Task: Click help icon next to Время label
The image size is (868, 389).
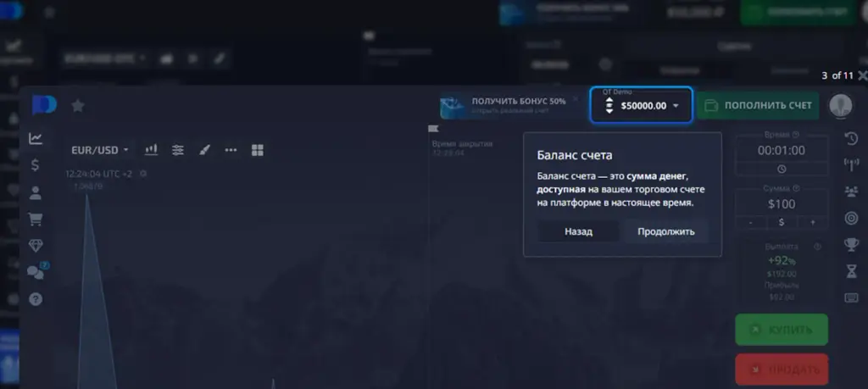Action: tap(796, 135)
